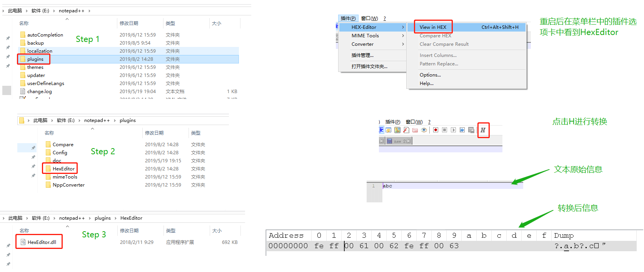Click the abc text line in editor
Image resolution: width=644 pixels, height=272 pixels.
click(387, 186)
